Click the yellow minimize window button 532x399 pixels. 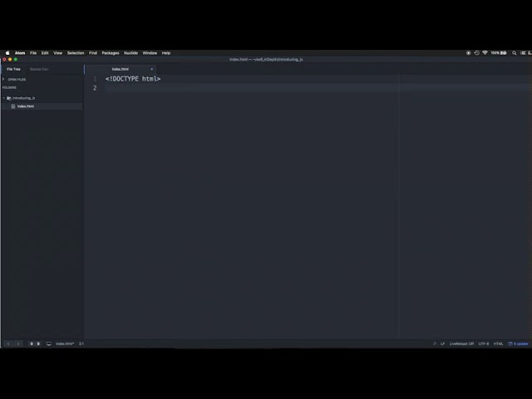point(10,59)
